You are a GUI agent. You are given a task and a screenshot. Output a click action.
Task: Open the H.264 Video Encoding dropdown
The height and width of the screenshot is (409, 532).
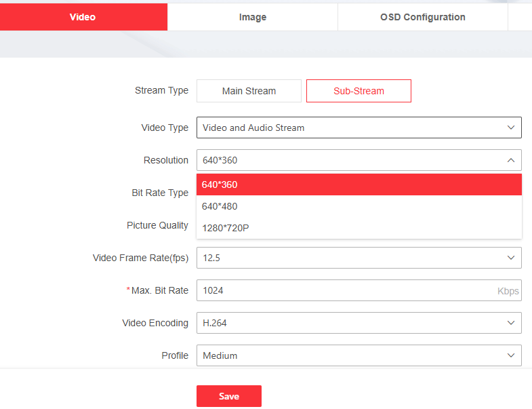tap(346, 323)
